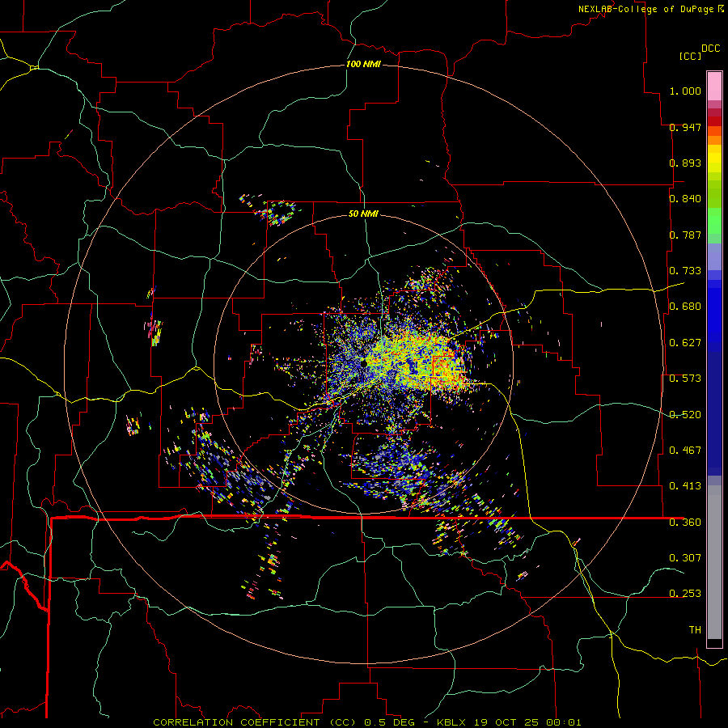Click the 0.253 legend value
The image size is (728, 728).
point(685,594)
